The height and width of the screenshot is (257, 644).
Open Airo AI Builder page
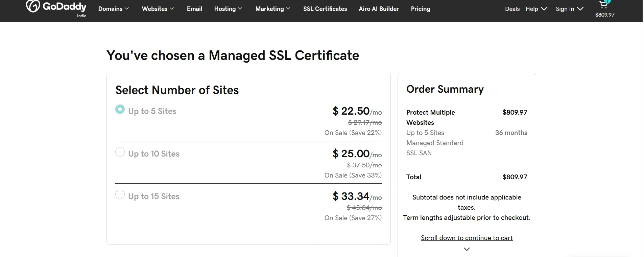click(x=379, y=9)
